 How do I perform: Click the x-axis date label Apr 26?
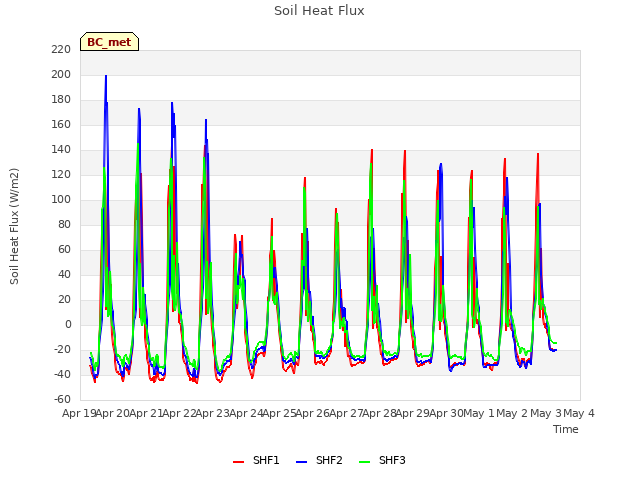pyautogui.click(x=312, y=413)
